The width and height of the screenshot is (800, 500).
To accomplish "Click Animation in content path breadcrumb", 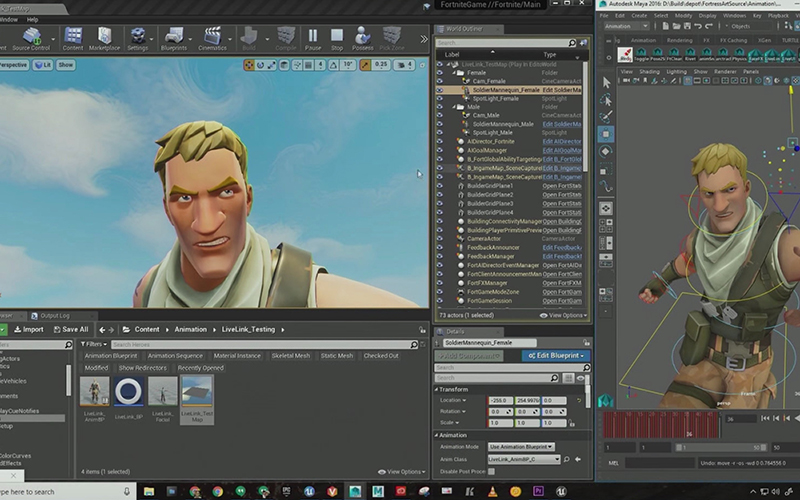I will 190,330.
